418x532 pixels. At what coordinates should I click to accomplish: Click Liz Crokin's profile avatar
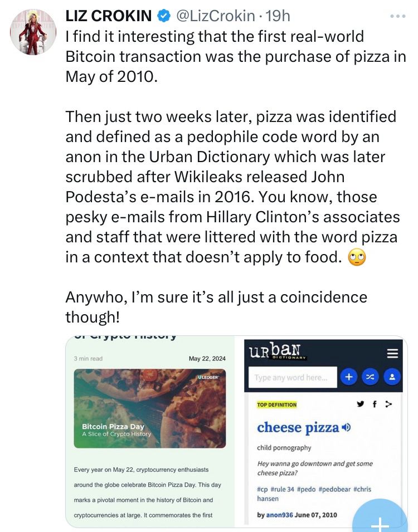click(x=33, y=32)
